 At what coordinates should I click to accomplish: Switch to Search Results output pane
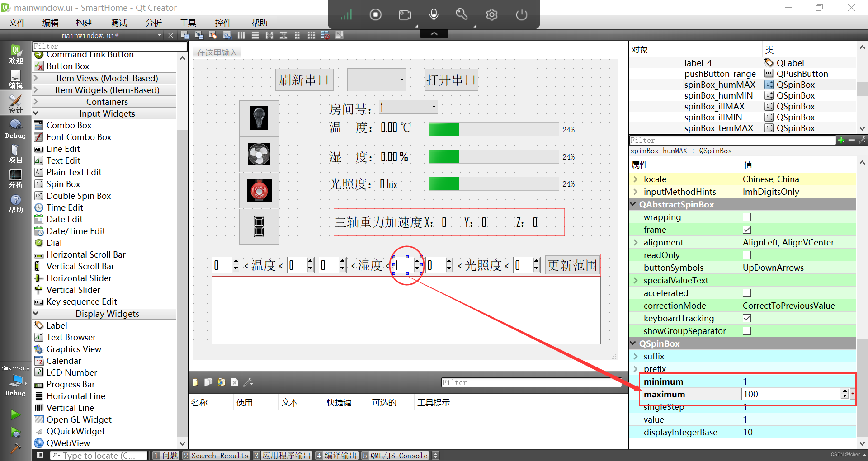[x=216, y=456]
